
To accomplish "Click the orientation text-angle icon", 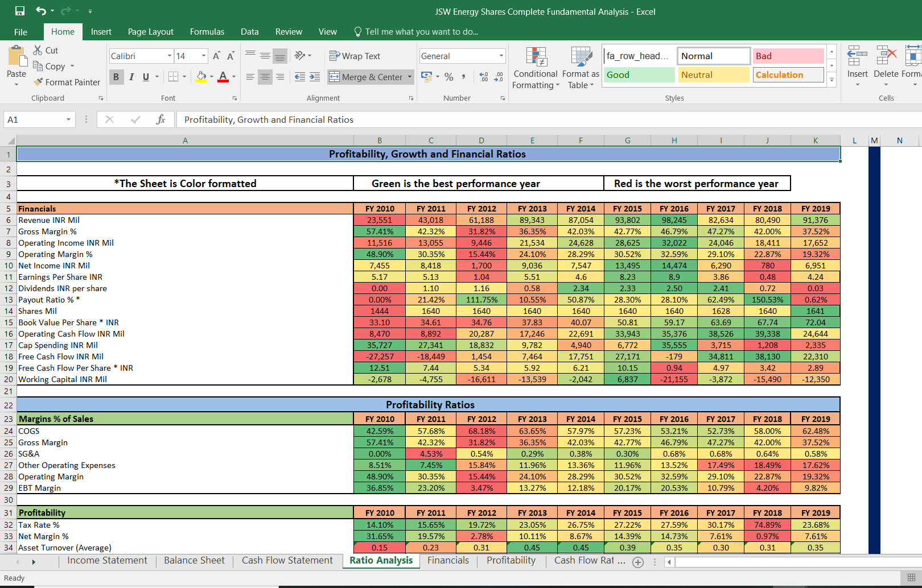I will [x=301, y=56].
